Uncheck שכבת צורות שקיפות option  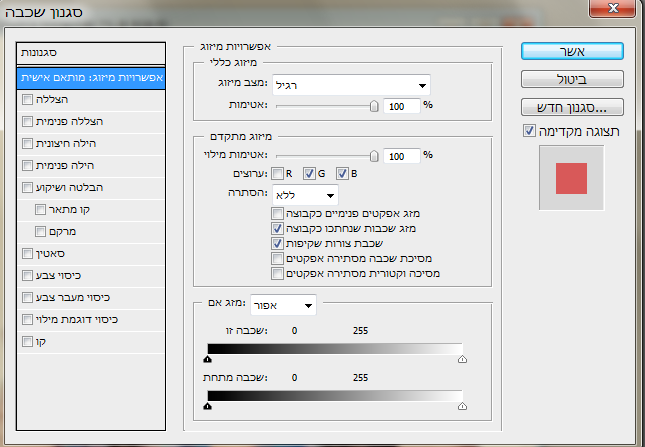278,243
